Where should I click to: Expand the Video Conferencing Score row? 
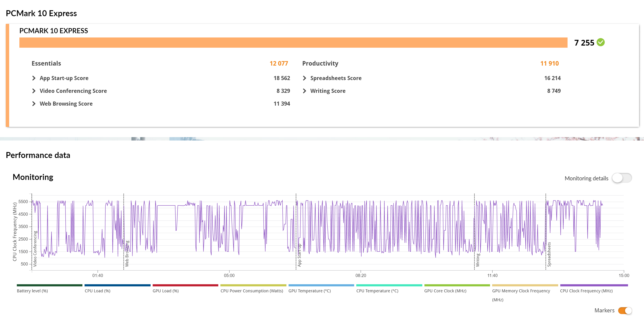point(34,91)
